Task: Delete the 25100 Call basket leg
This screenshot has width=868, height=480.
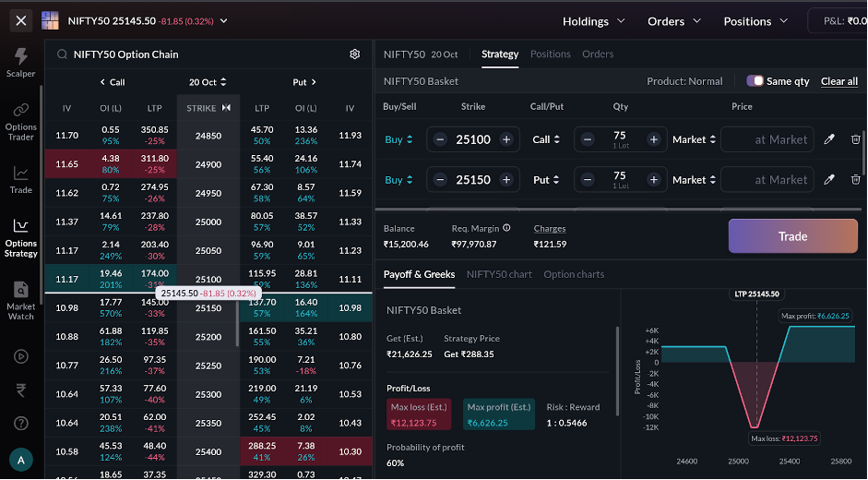Action: click(855, 139)
